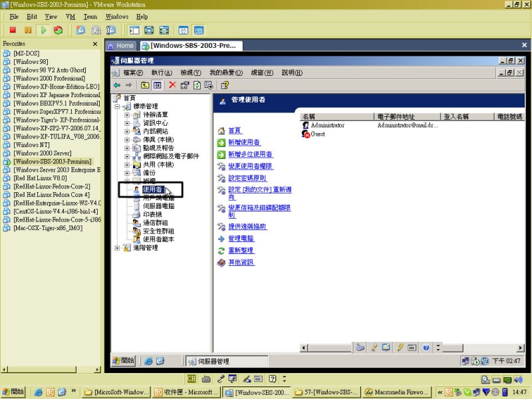This screenshot has width=532, height=399.
Task: Expand the 進階管理 tree node
Action: tap(118, 247)
